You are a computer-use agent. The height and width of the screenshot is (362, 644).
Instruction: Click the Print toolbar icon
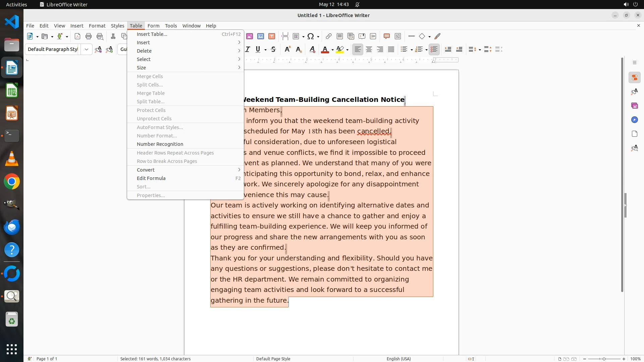[x=89, y=36]
